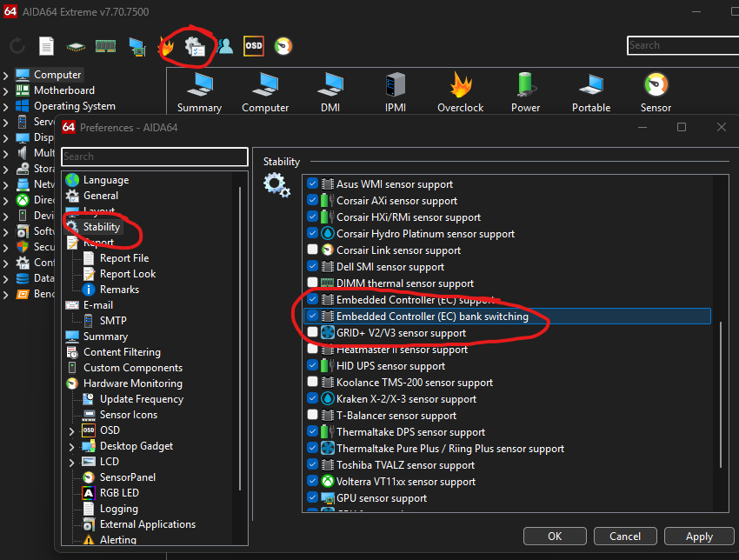
Task: Select Language in Preferences tree
Action: click(x=106, y=180)
